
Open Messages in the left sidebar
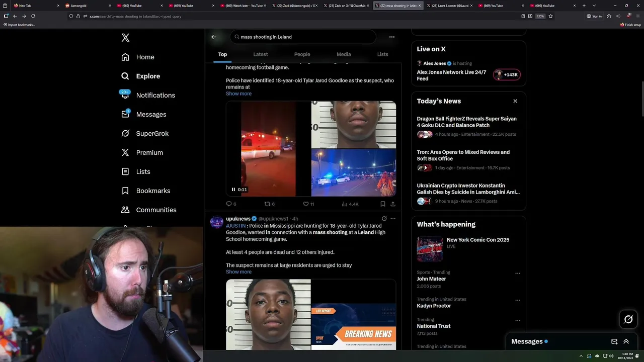point(143,115)
